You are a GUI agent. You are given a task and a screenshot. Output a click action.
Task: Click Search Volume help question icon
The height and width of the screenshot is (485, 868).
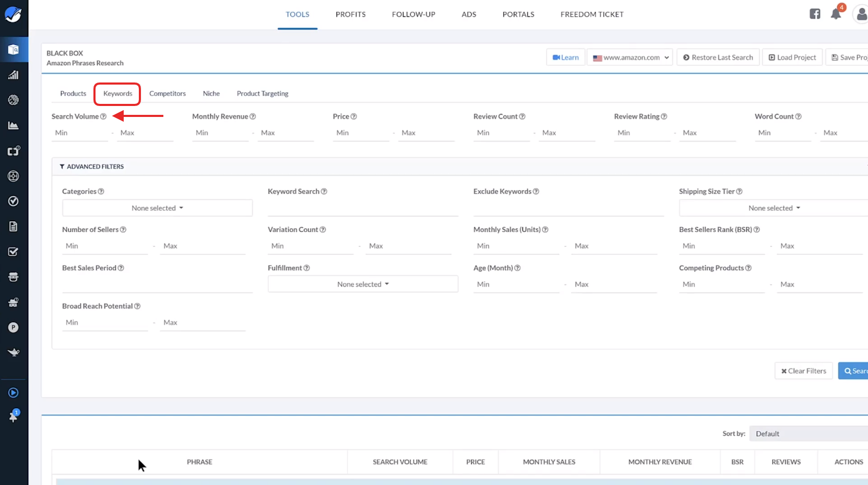pyautogui.click(x=103, y=116)
